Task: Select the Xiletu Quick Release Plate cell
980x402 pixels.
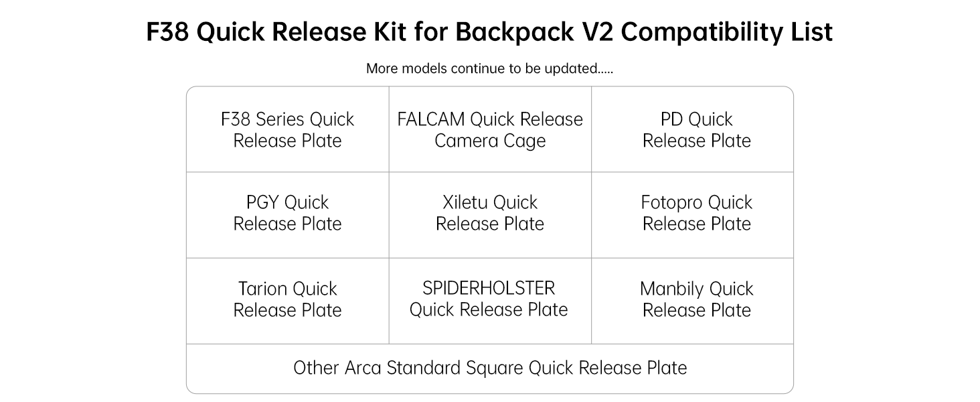Action: 490,213
